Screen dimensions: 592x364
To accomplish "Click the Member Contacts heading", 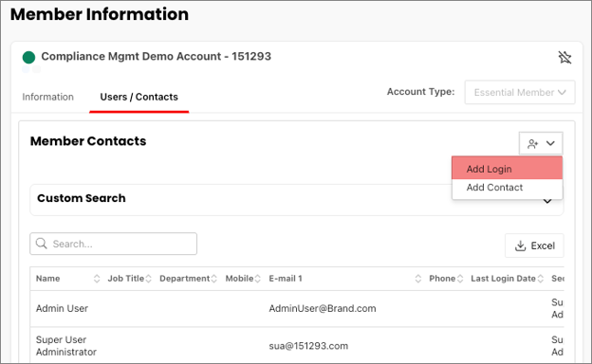I will click(x=88, y=141).
